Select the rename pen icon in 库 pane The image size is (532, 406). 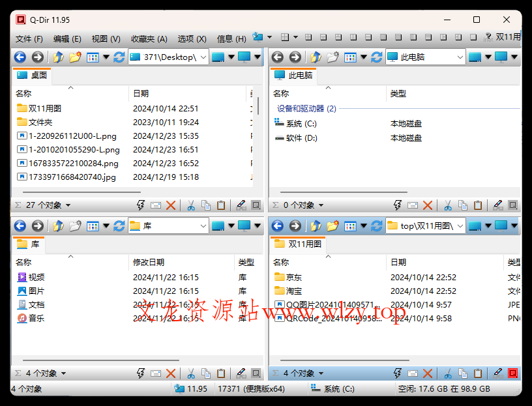point(240,372)
